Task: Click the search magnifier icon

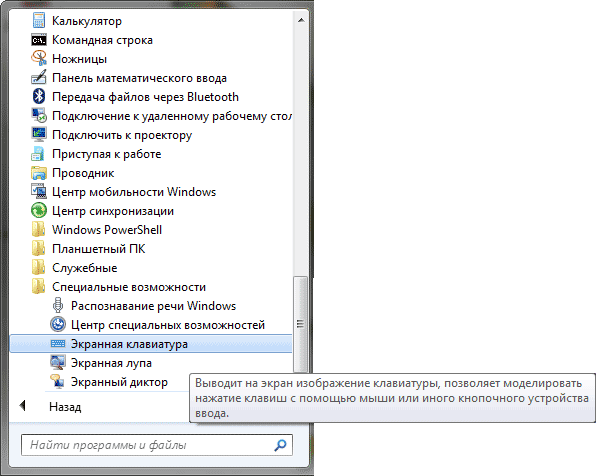Action: click(281, 445)
